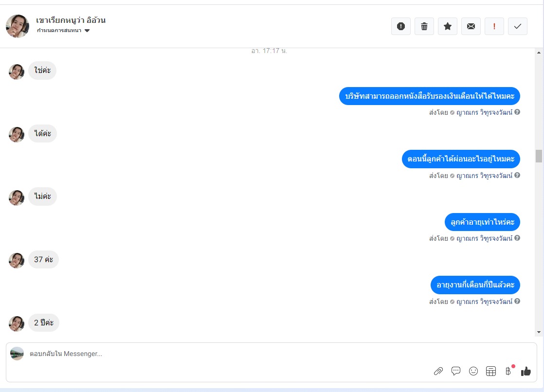Click help icon beside first sender name

click(517, 112)
